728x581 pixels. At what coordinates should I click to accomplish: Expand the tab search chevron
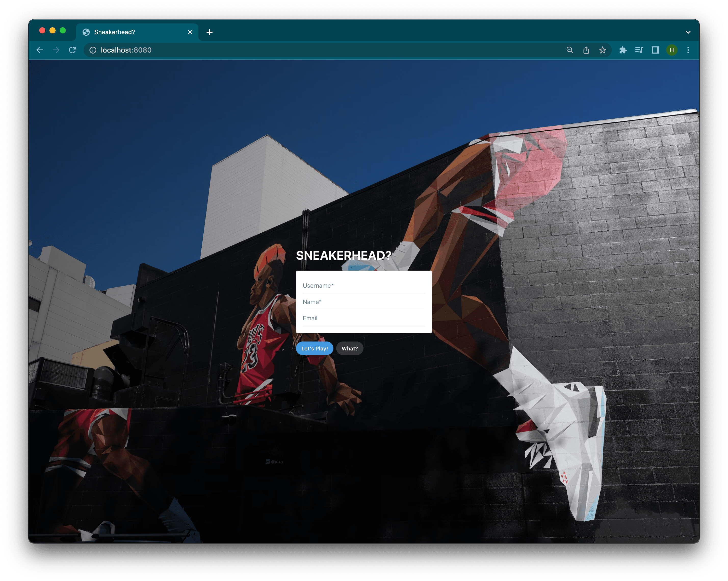tap(688, 32)
